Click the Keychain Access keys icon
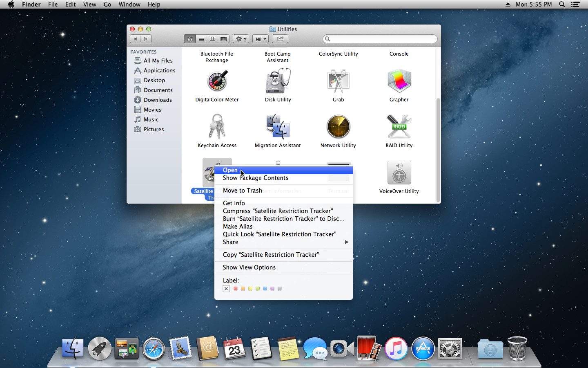 (217, 127)
